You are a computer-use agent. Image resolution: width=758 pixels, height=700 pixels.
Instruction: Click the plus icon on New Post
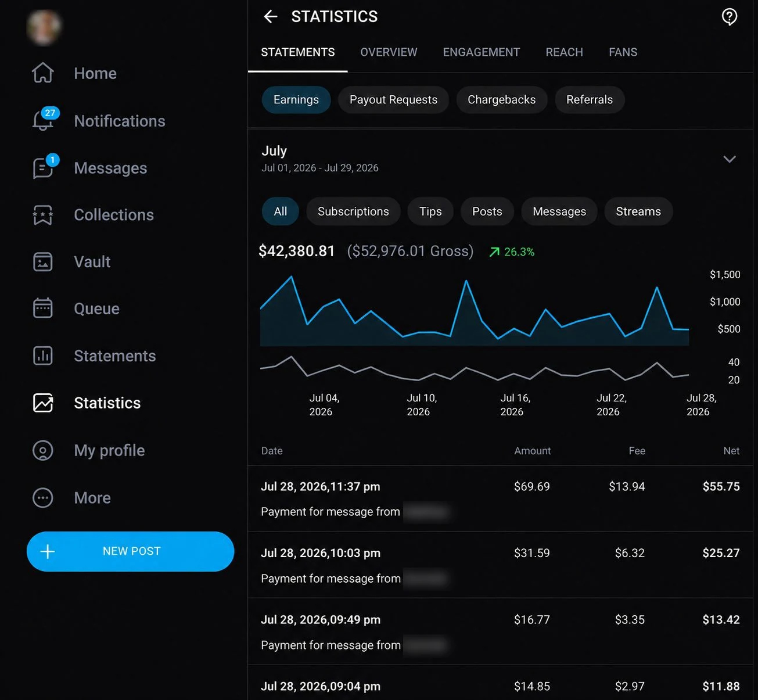(48, 551)
